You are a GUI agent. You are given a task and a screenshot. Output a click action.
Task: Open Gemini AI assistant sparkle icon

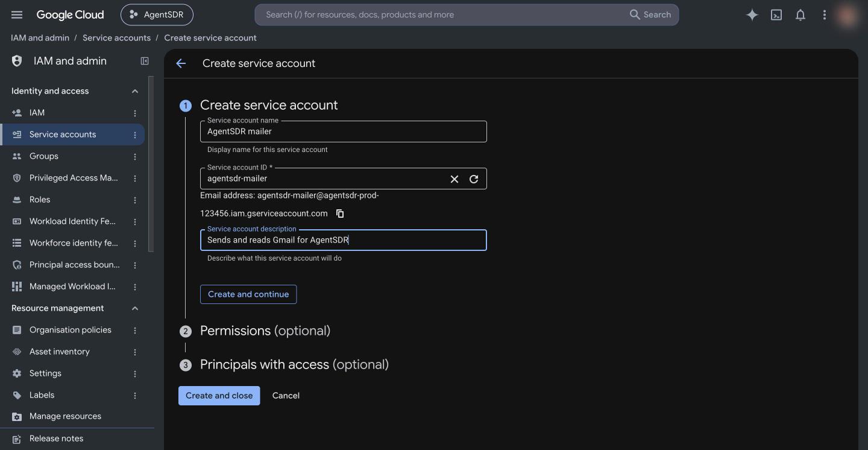[752, 15]
